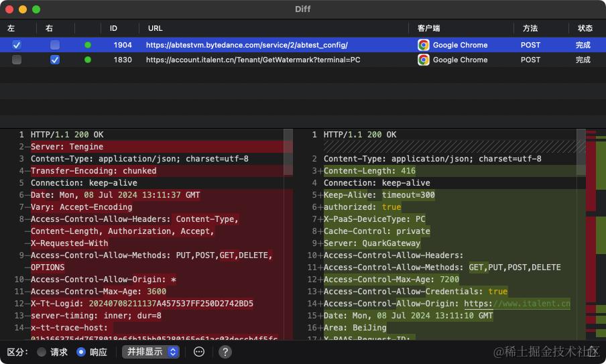
Task: Click the diff overview minimap strip
Action: coord(596,235)
